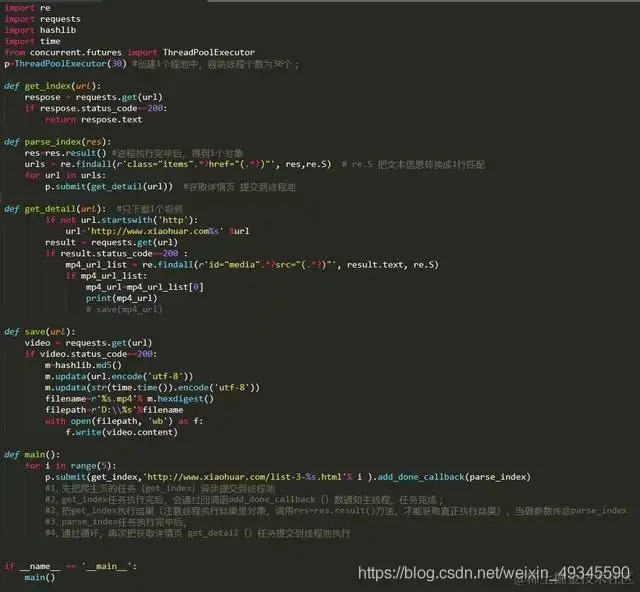Click the 'for url in urls:' line
This screenshot has width=640, height=592.
(65, 175)
